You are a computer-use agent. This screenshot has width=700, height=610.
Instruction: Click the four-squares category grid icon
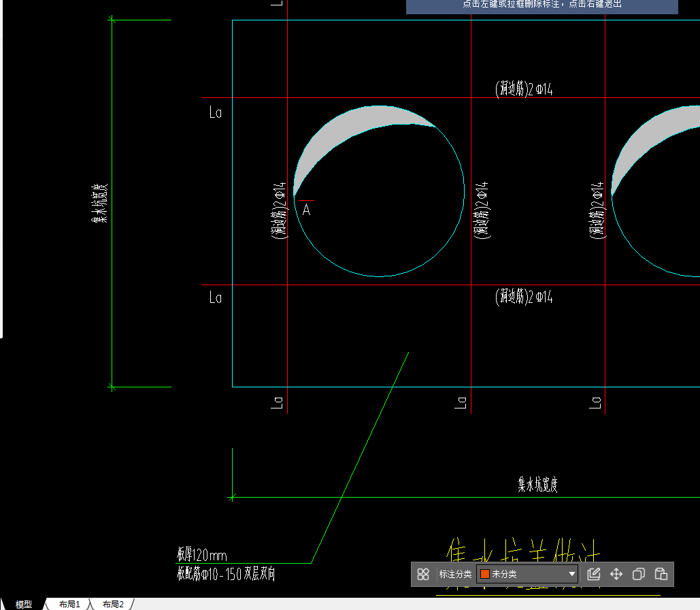tap(422, 574)
